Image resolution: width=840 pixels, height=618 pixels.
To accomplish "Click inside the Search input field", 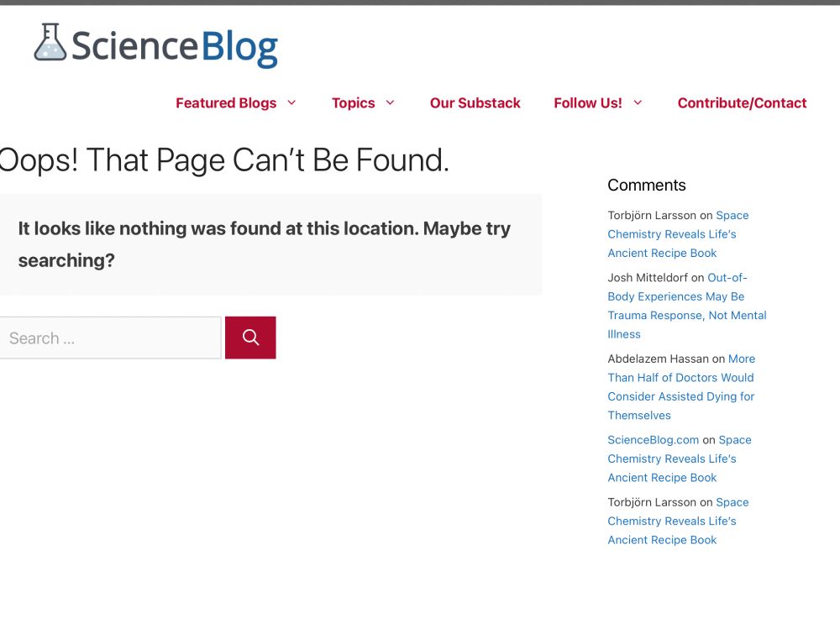I will point(109,337).
